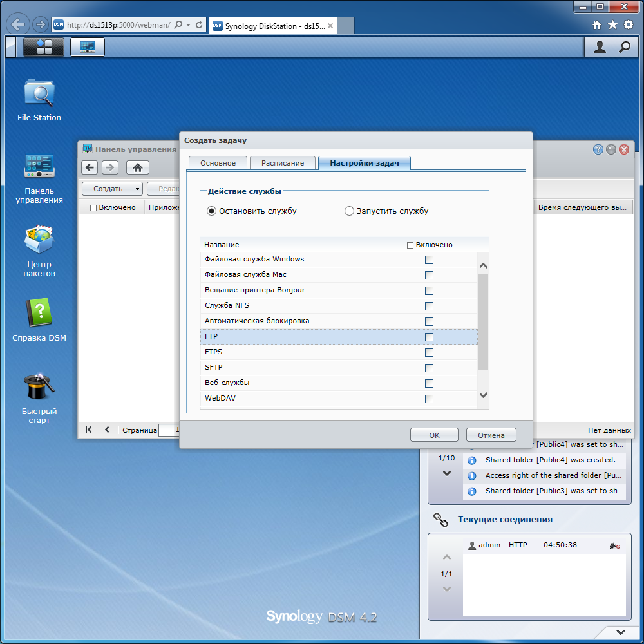Screen dimensions: 644x644
Task: Open the DSM main menu grid icon
Action: (x=44, y=47)
